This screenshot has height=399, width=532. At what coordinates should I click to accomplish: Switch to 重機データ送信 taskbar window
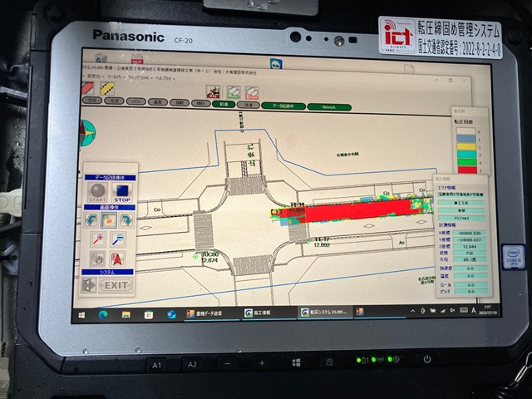207,313
